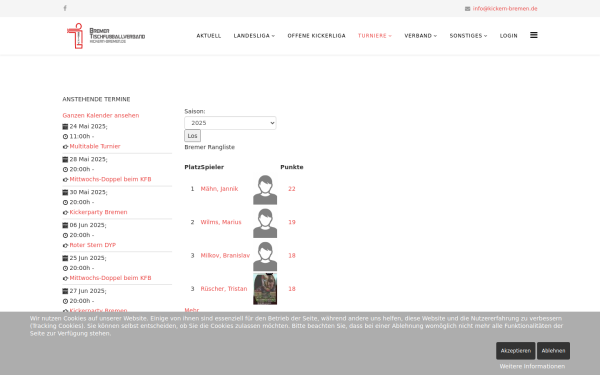The image size is (600, 375).
Task: Click the envelope icon beside the email
Action: (x=467, y=9)
